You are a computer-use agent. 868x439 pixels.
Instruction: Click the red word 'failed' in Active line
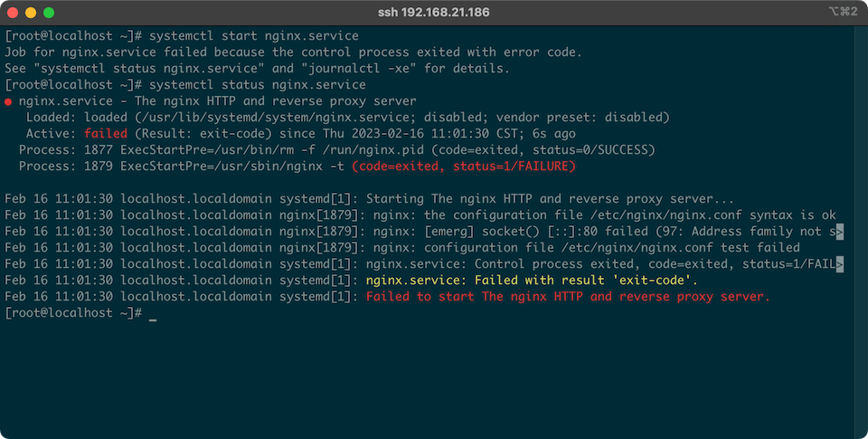point(112,134)
